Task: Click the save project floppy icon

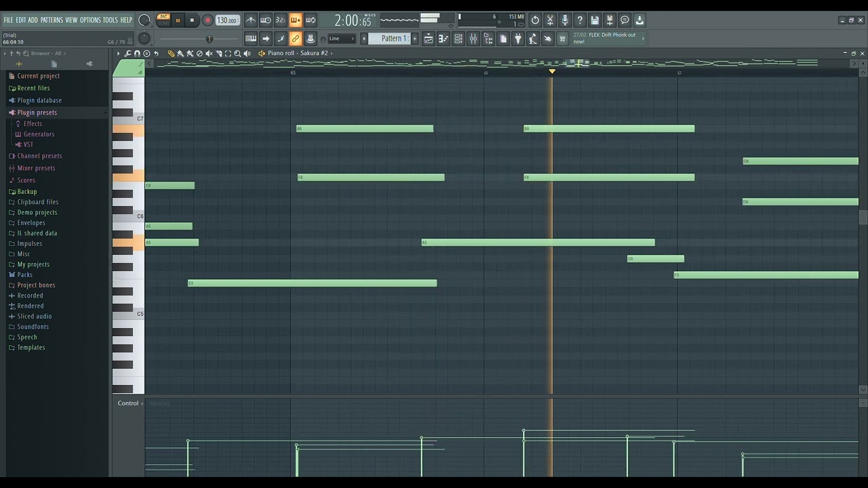Action: 595,20
